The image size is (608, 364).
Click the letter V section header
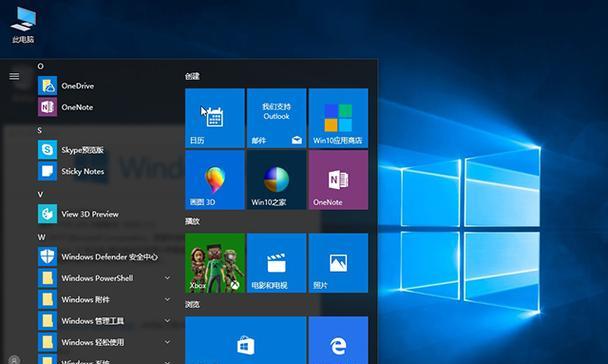pyautogui.click(x=40, y=195)
